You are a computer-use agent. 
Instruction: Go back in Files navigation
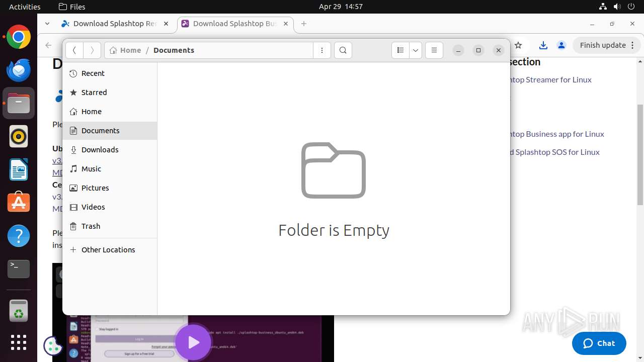(x=74, y=50)
